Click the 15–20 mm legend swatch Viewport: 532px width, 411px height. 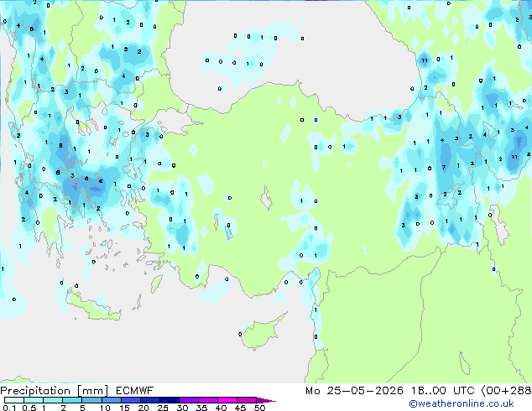(x=130, y=400)
